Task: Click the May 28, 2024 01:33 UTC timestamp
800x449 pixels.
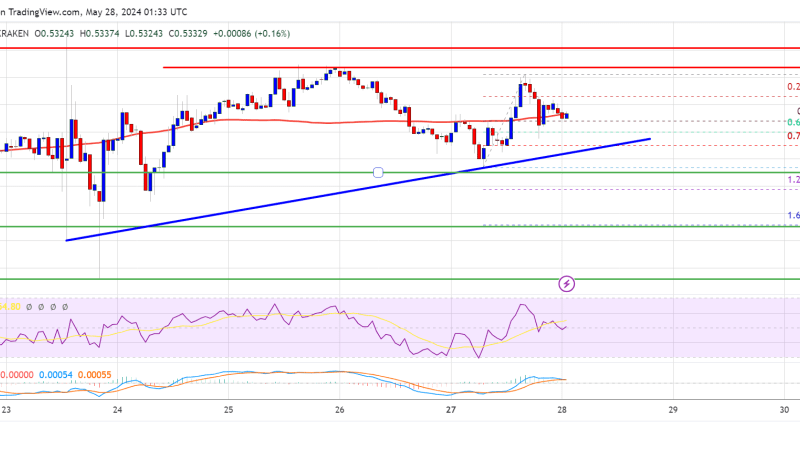Action: [136, 12]
